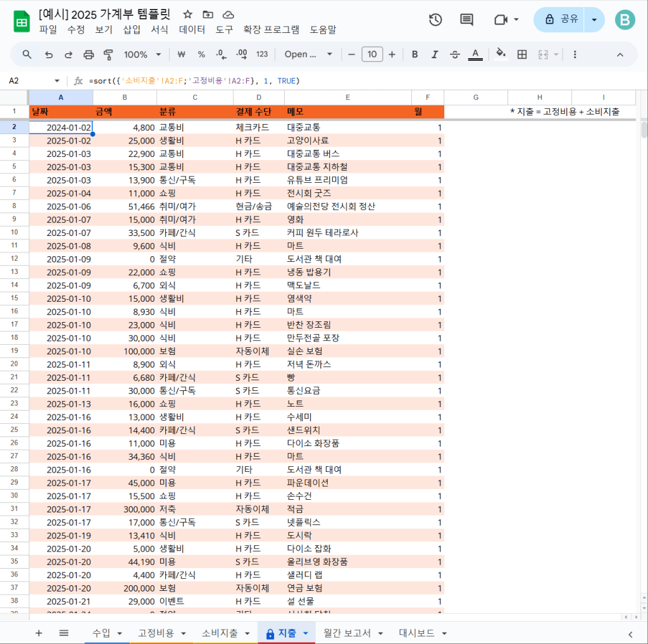
Task: Toggle bold formatting
Action: coord(415,54)
